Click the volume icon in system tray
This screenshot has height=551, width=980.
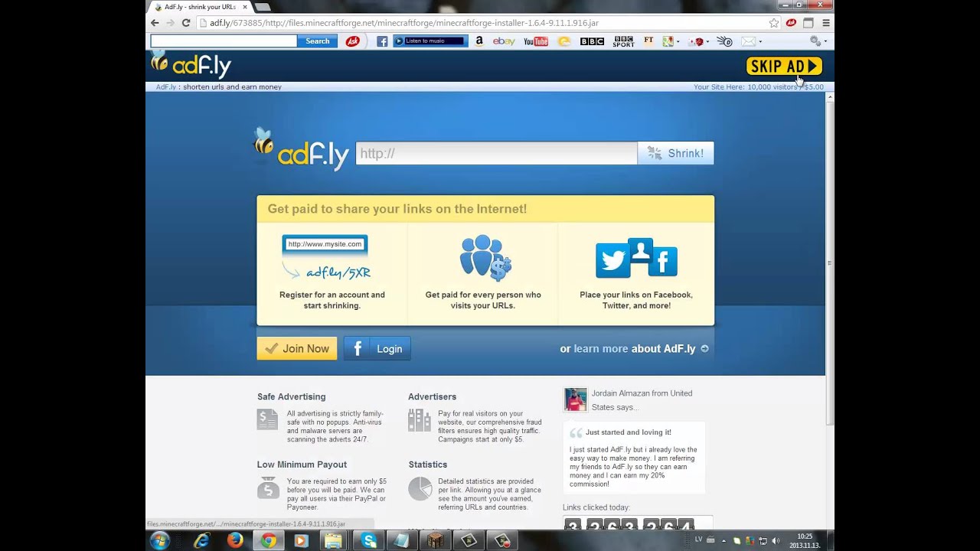[x=776, y=541]
